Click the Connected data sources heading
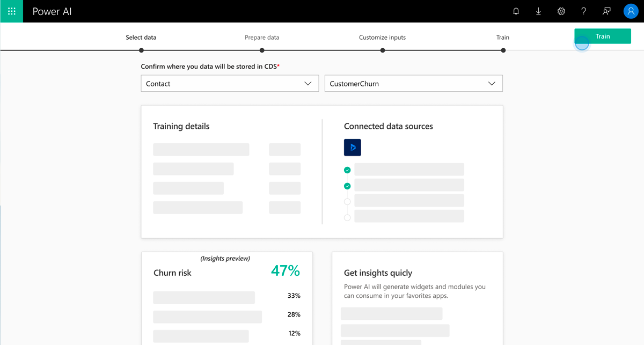 coord(389,127)
